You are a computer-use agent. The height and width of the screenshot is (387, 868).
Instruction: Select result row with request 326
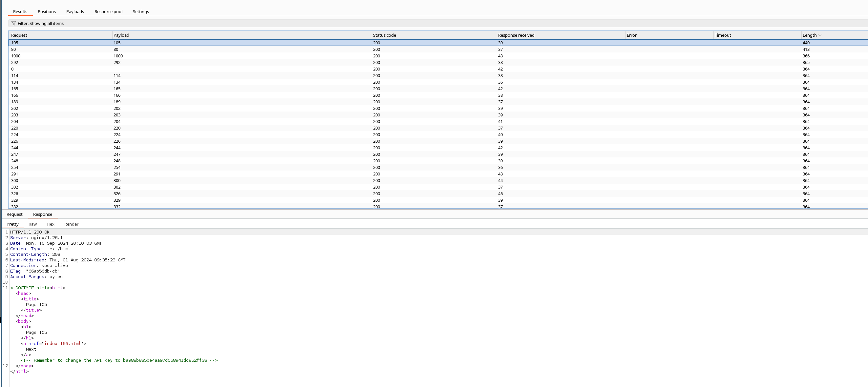438,194
